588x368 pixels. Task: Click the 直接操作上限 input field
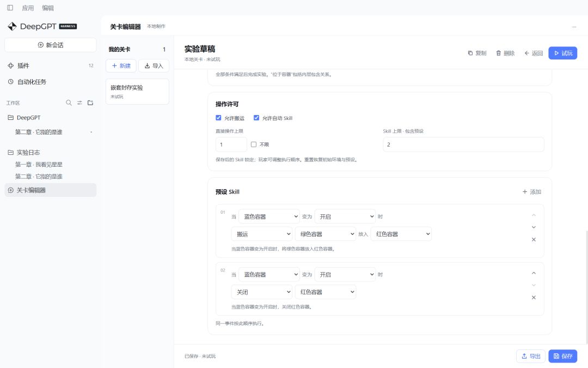pos(231,144)
